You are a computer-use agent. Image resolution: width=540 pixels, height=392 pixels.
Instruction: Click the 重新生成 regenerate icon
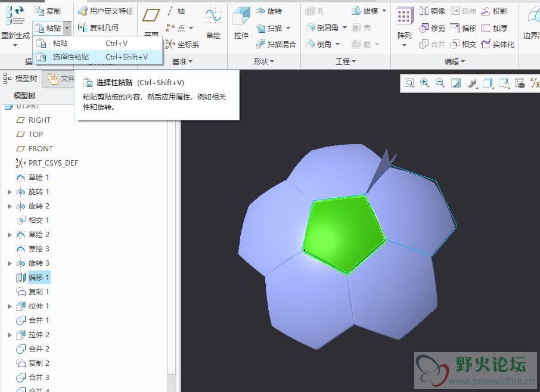coord(15,15)
